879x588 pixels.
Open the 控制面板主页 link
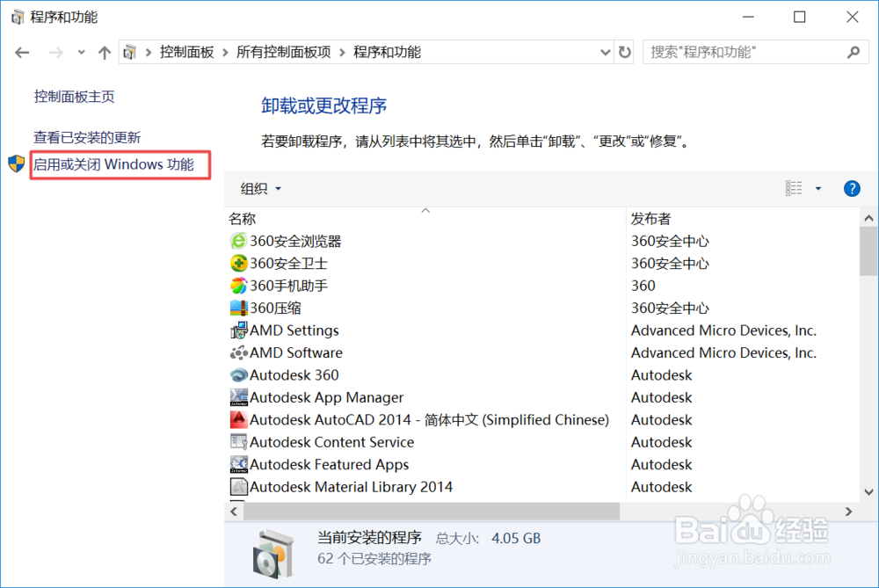point(74,97)
